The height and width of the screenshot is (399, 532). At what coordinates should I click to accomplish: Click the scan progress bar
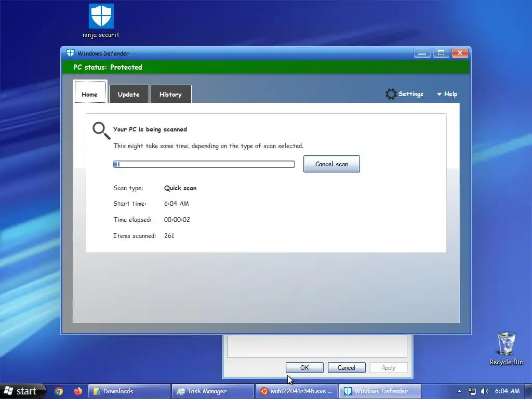[x=204, y=164]
